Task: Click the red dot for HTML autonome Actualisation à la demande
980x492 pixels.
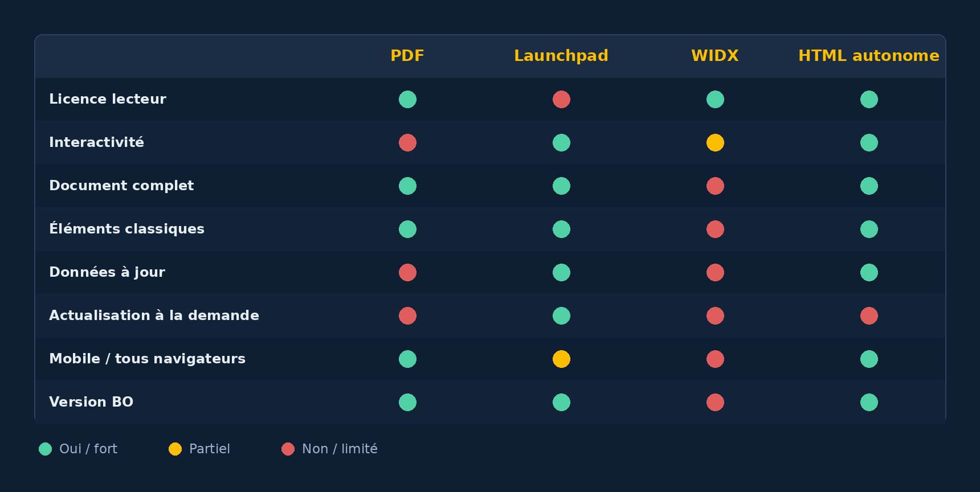Action: [x=869, y=316]
